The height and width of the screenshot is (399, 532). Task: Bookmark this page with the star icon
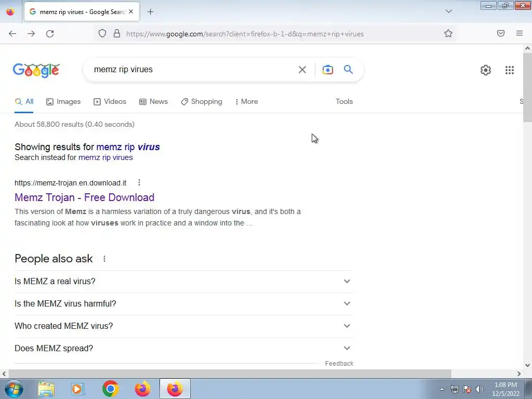448,33
